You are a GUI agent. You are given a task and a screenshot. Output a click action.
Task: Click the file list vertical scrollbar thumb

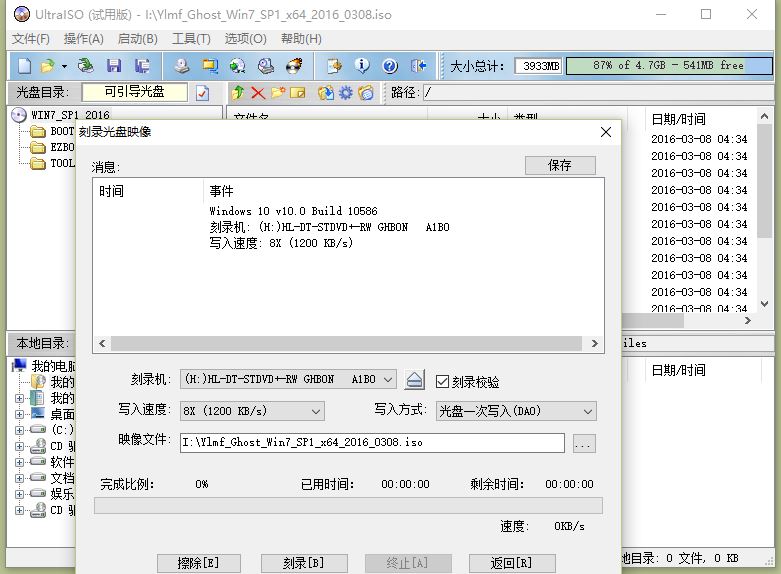click(x=764, y=179)
